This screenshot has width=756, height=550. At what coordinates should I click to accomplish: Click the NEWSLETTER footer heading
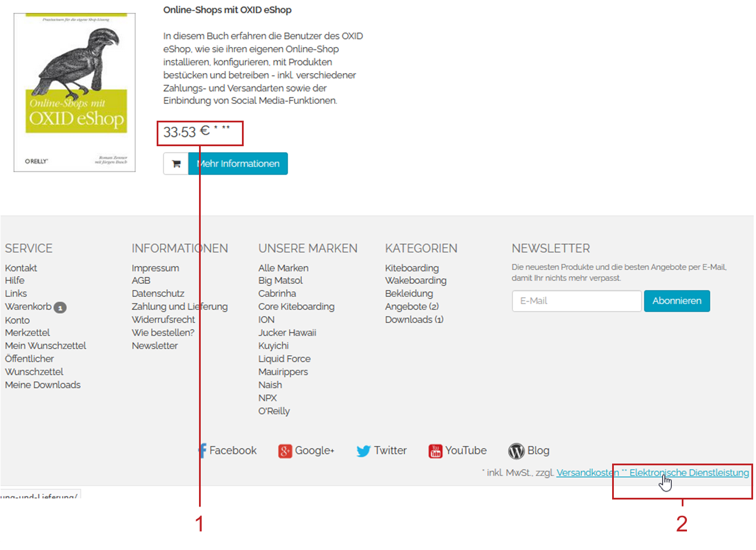(551, 248)
